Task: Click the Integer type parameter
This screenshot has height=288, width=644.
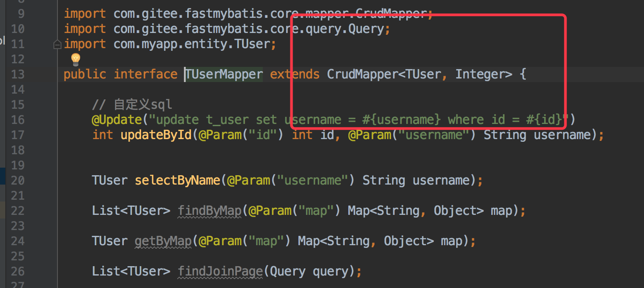Action: (x=480, y=74)
